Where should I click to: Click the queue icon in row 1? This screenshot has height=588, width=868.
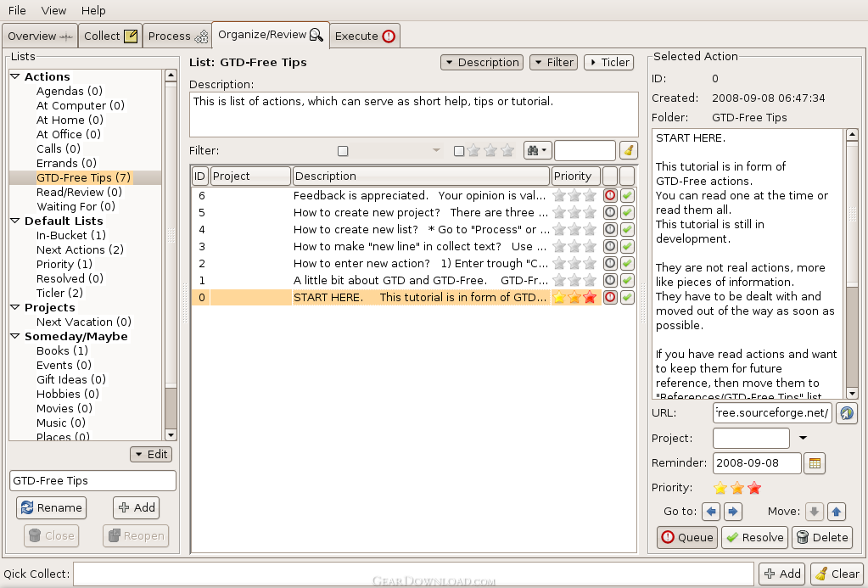[x=610, y=280]
